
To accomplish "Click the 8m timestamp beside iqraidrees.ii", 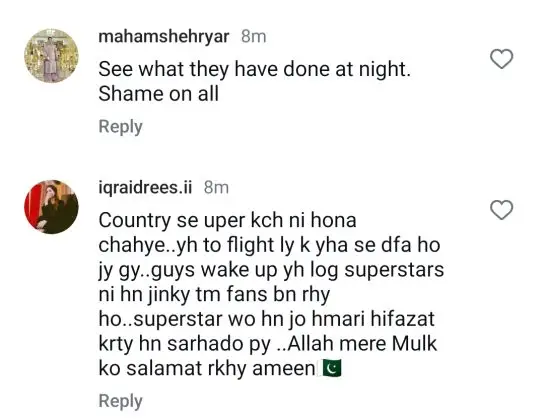I will coord(216,188).
